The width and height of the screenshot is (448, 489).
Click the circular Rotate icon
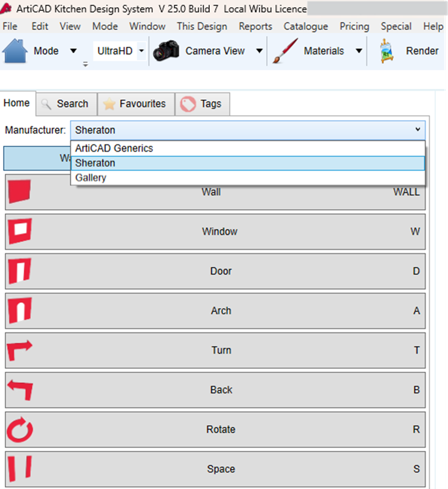click(19, 430)
